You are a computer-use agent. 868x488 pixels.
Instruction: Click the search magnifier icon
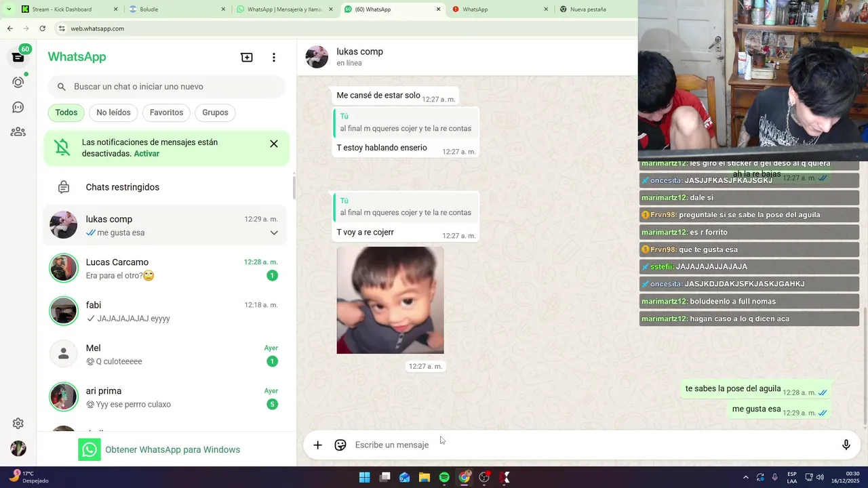62,87
